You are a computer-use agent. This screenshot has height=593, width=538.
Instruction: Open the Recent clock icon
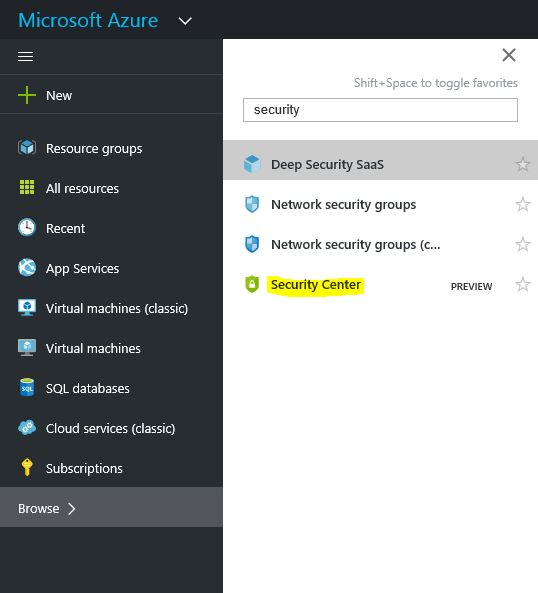[27, 227]
